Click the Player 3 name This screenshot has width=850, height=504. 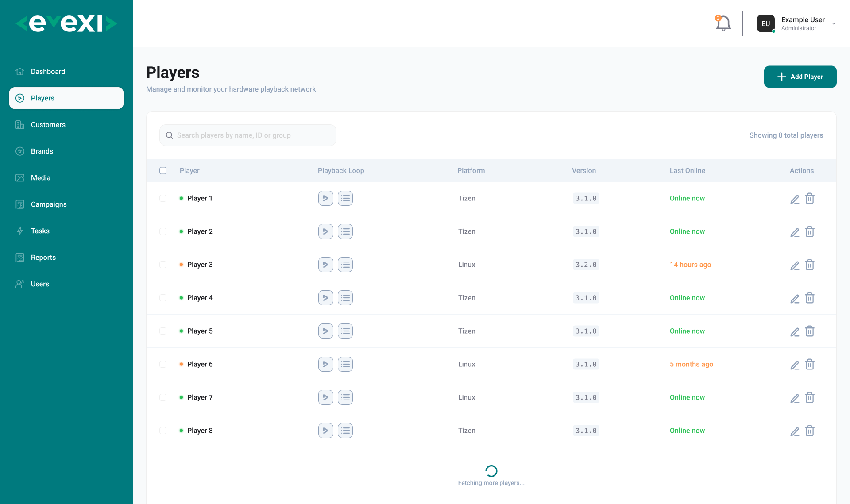tap(200, 265)
